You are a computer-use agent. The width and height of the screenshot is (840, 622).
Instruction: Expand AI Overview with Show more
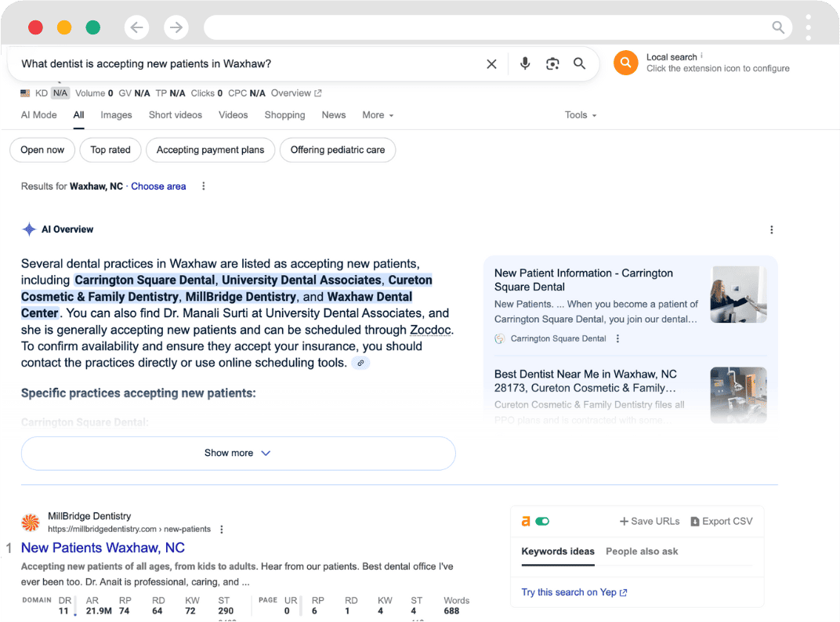tap(237, 453)
